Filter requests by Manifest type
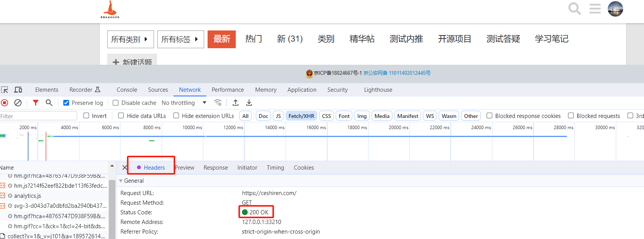The image size is (644, 239). [x=408, y=116]
